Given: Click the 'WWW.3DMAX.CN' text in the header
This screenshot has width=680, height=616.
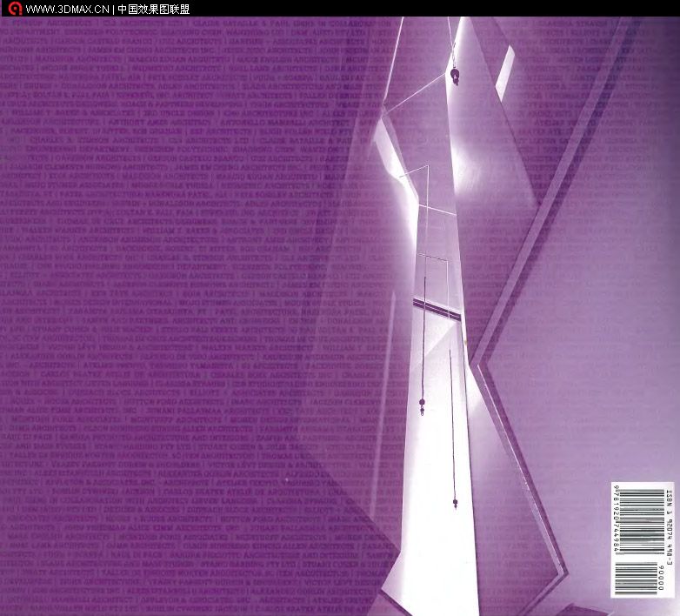Looking at the screenshot, I should point(67,9).
